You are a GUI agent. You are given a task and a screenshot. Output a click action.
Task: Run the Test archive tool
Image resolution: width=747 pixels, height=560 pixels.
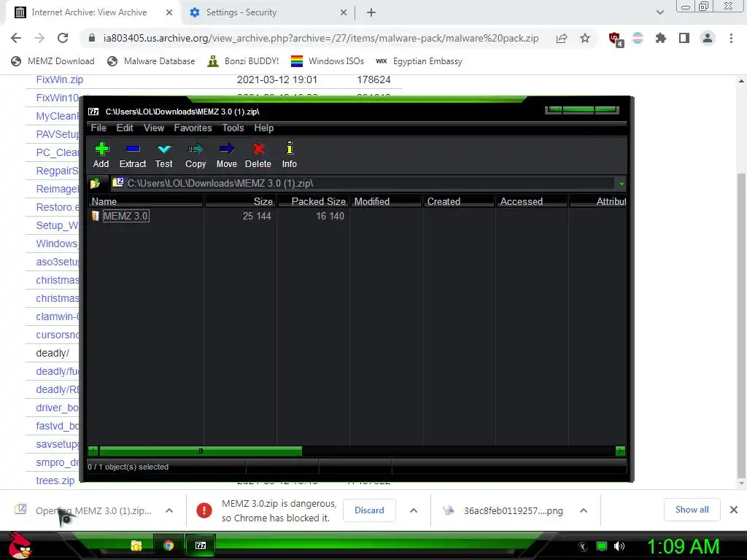[164, 155]
